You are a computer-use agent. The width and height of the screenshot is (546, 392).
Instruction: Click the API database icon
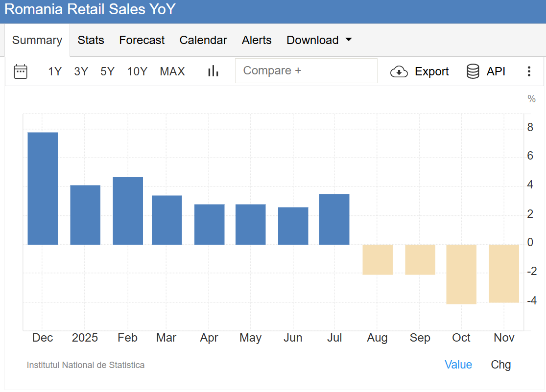point(473,71)
